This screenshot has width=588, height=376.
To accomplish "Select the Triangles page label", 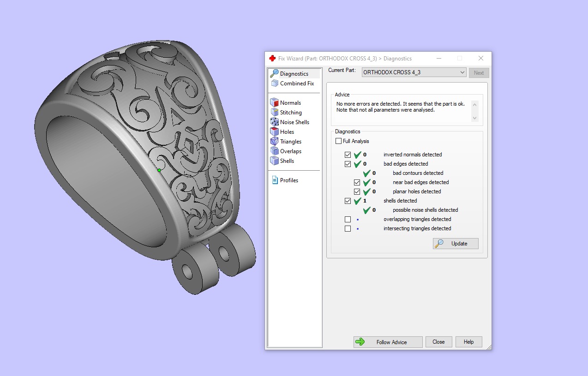I will (x=291, y=142).
